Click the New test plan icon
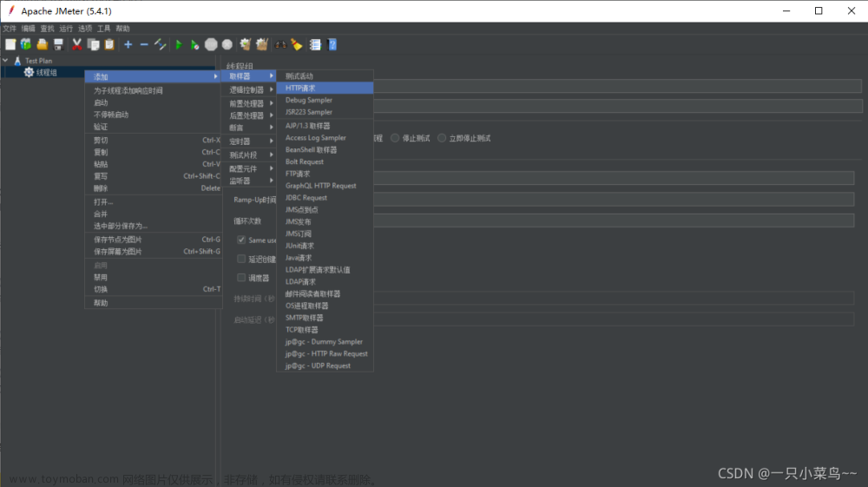 pos(10,44)
